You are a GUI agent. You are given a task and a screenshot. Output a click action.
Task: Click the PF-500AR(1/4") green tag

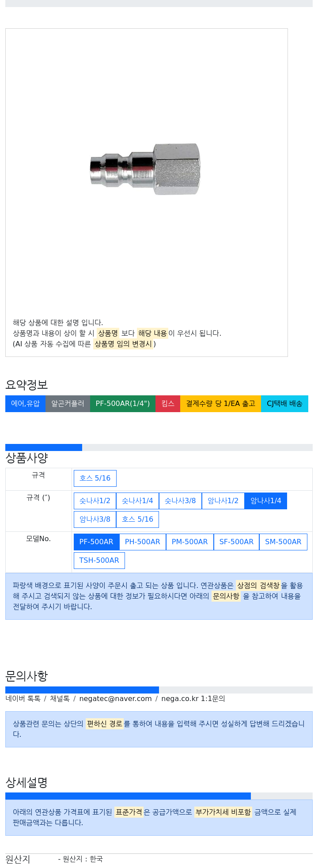pyautogui.click(x=123, y=404)
